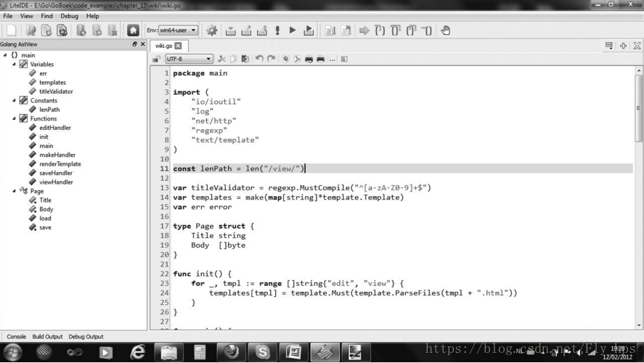
Task: Collapse the Variables tree node
Action: click(14, 64)
